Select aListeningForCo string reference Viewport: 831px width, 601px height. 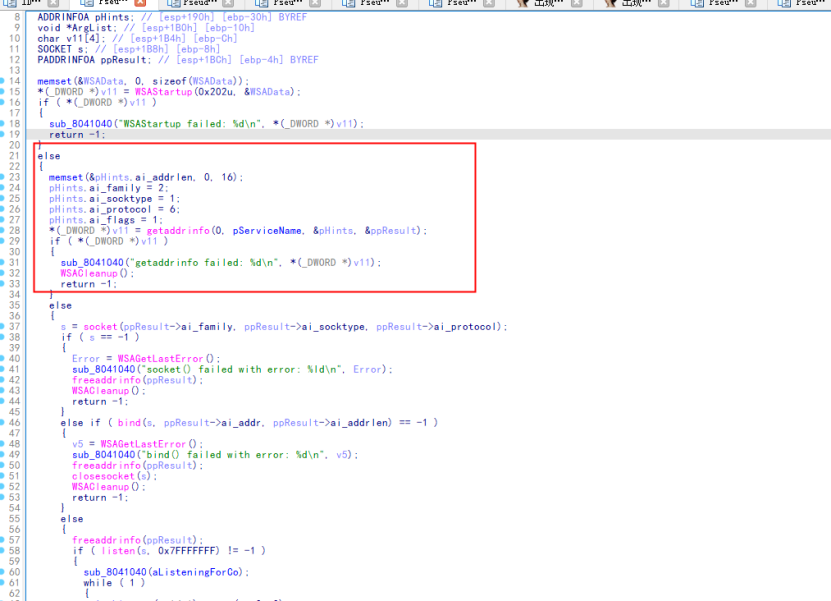click(195, 572)
